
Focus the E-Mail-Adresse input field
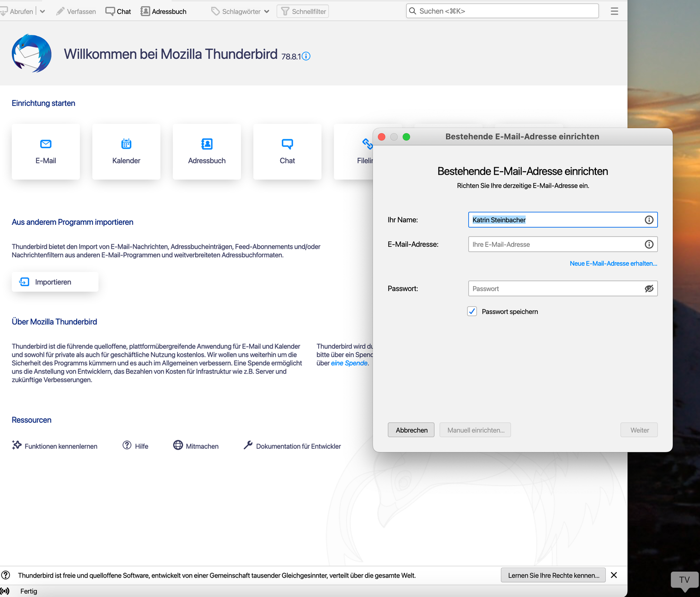pyautogui.click(x=563, y=244)
